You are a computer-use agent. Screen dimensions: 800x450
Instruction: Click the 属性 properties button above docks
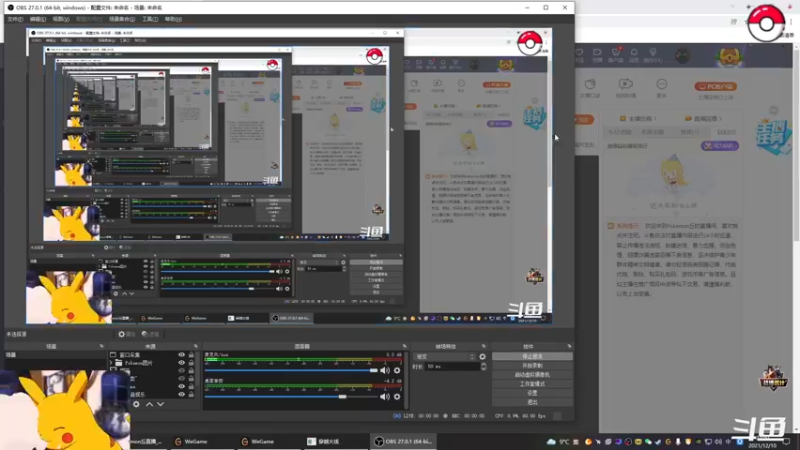(x=126, y=334)
